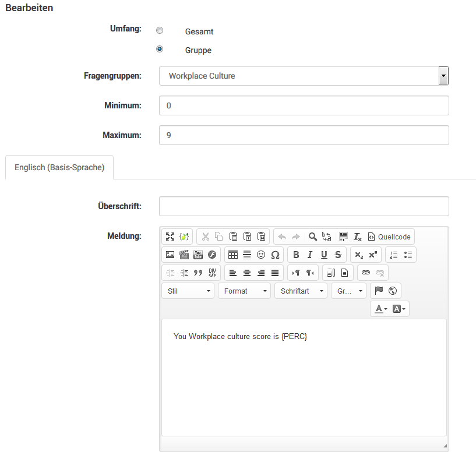
Task: Maximize the editor with the fullscreen icon
Action: (x=170, y=237)
